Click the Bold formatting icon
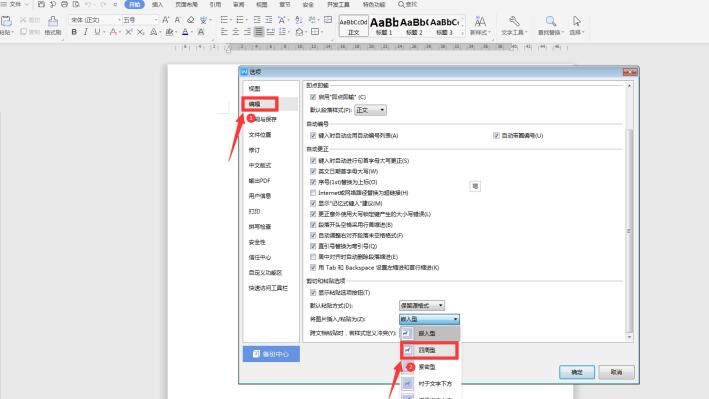 pos(74,32)
